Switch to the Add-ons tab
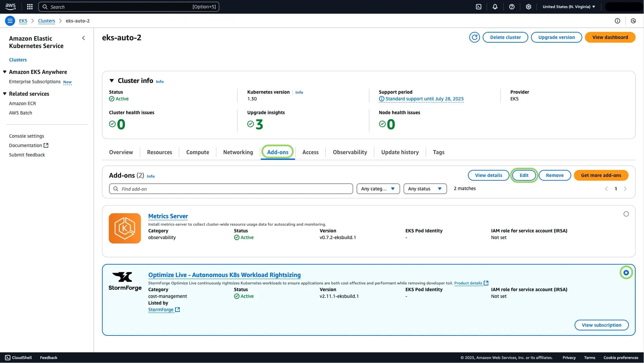644x363 pixels. point(278,152)
